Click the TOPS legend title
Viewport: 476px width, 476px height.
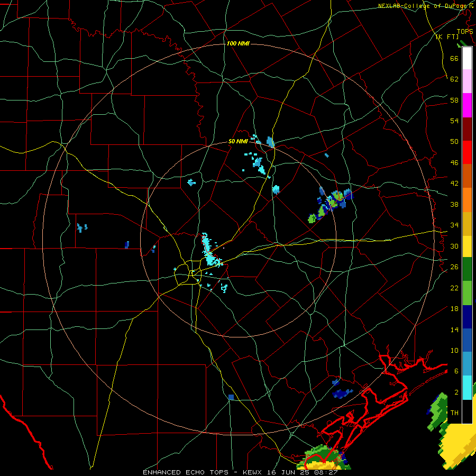(x=465, y=31)
